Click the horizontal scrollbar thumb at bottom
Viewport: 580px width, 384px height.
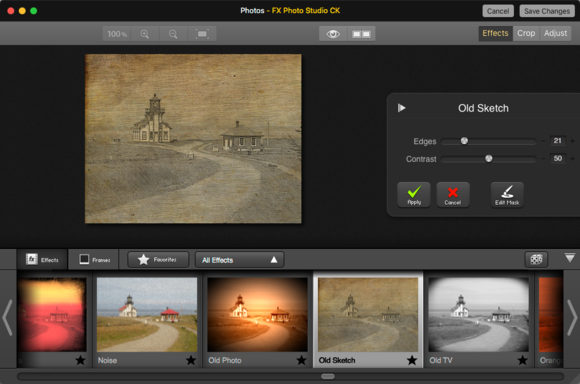(x=328, y=377)
